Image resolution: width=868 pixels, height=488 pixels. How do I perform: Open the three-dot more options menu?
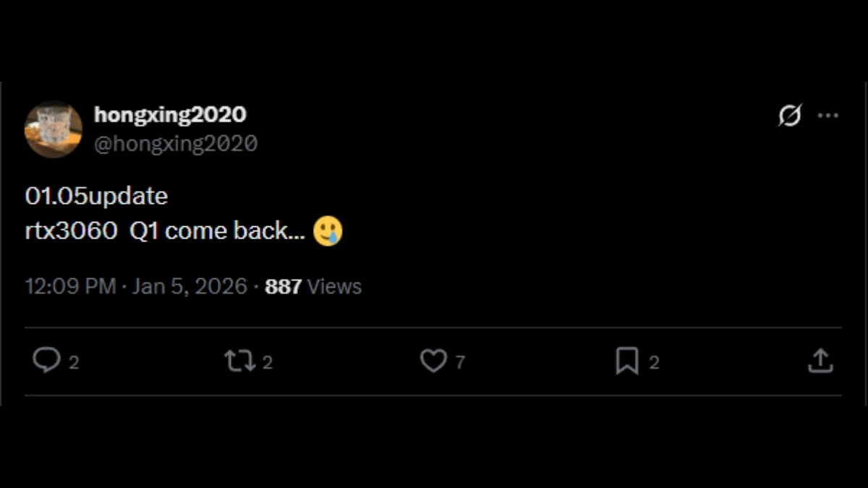[x=827, y=116]
